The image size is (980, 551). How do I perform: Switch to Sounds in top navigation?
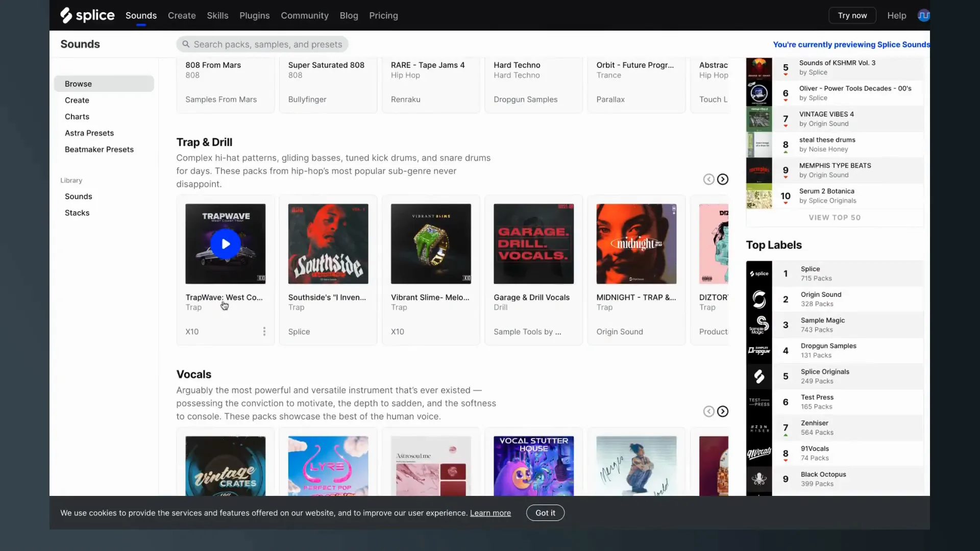(141, 15)
